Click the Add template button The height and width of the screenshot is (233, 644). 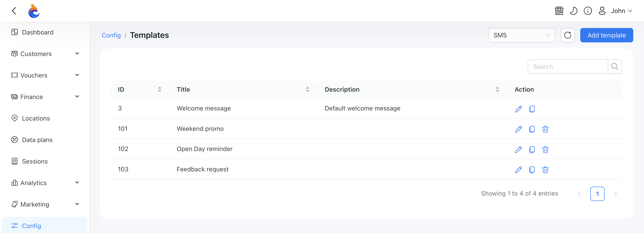pyautogui.click(x=606, y=35)
